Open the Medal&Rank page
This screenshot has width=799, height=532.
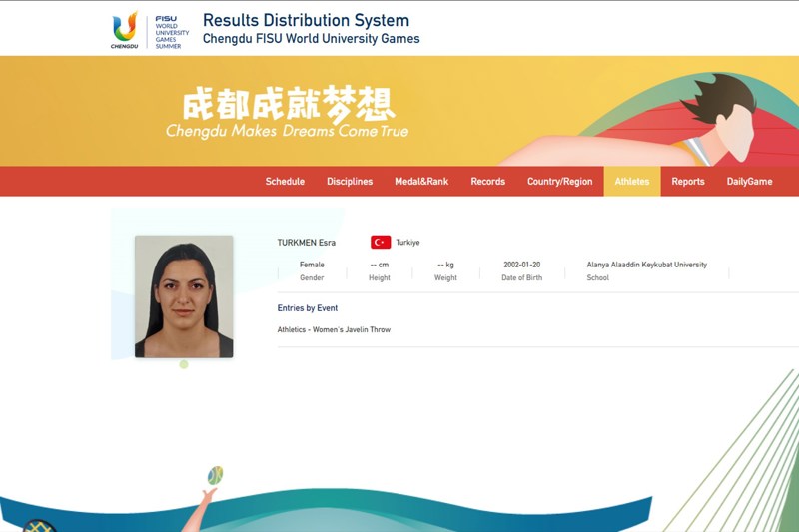421,182
